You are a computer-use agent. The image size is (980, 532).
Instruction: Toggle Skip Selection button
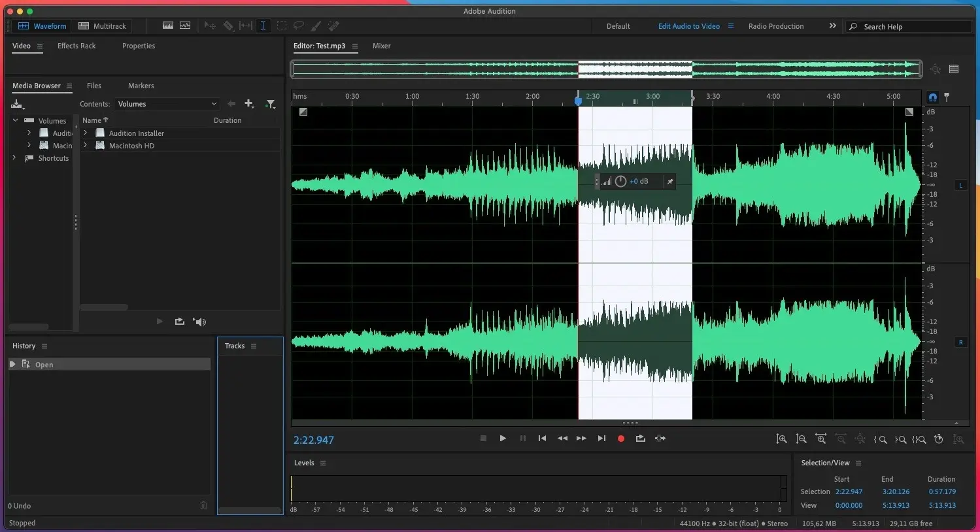pos(660,439)
